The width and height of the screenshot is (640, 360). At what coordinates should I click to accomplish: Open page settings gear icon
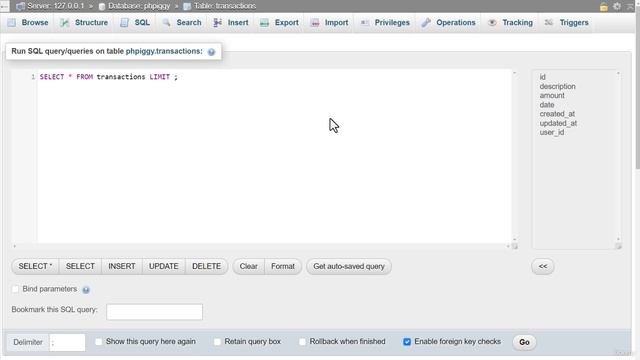tap(617, 6)
